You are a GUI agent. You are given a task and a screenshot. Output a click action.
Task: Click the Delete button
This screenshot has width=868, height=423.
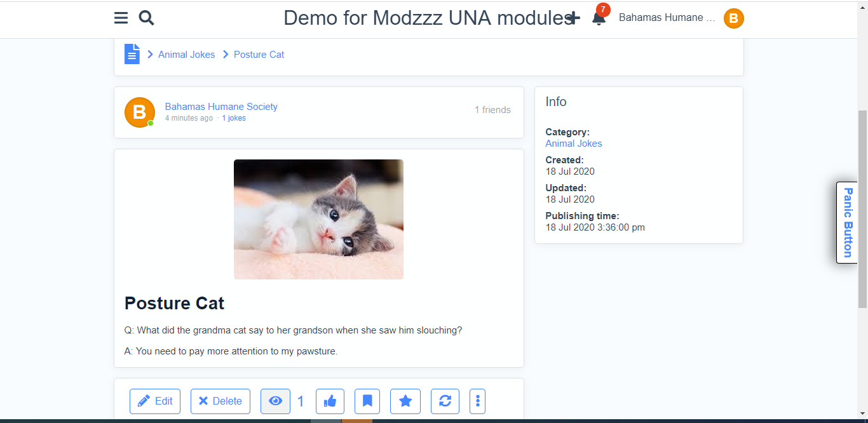point(220,401)
